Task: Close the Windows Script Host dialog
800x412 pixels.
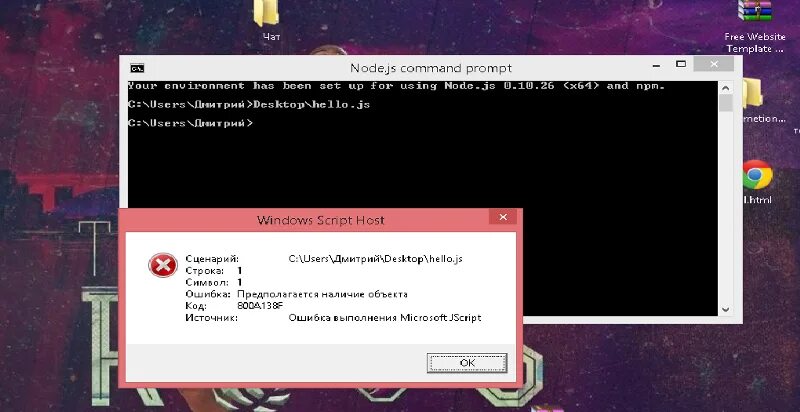Action: [x=503, y=217]
